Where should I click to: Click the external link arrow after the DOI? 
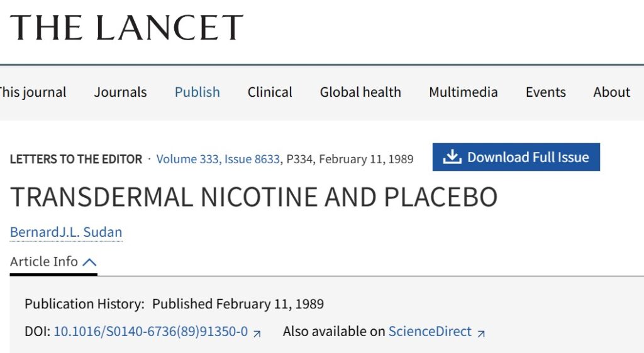click(257, 334)
